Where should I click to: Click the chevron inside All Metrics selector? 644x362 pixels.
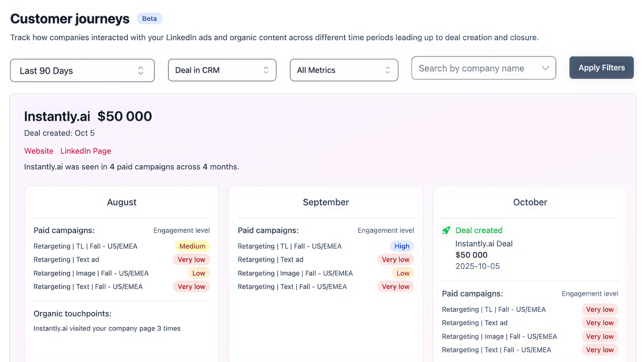click(x=387, y=70)
